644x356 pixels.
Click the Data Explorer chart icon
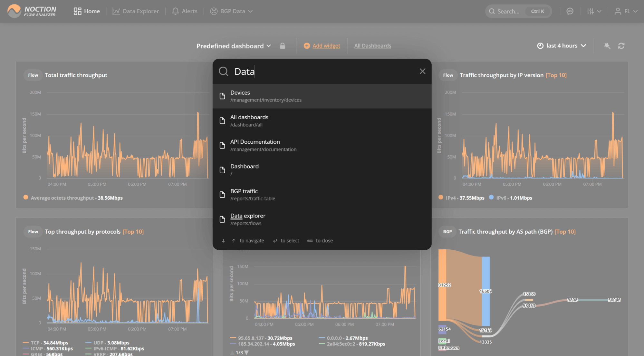click(x=116, y=11)
